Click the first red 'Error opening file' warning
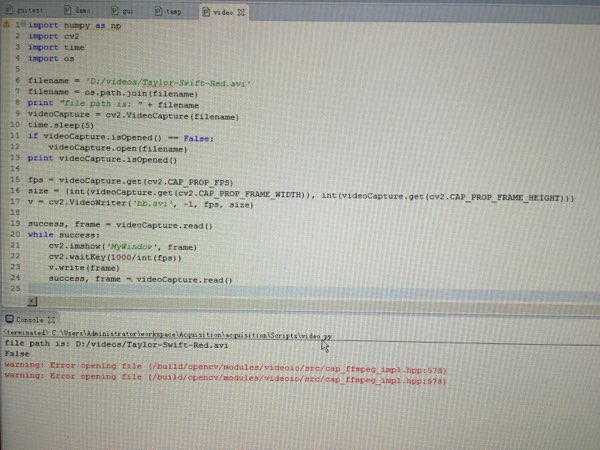The height and width of the screenshot is (450, 600). coord(225,368)
